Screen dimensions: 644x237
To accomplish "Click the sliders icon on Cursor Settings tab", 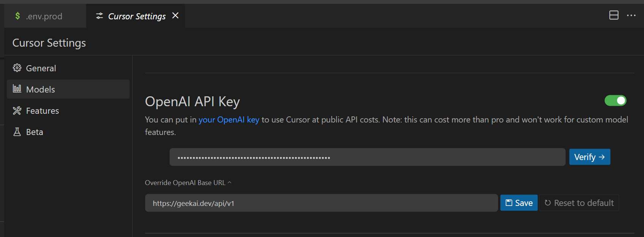I will coord(99,16).
